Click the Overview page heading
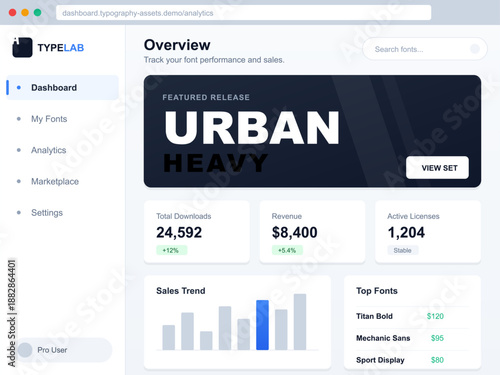Viewport: 500px width, 375px height. point(177,45)
